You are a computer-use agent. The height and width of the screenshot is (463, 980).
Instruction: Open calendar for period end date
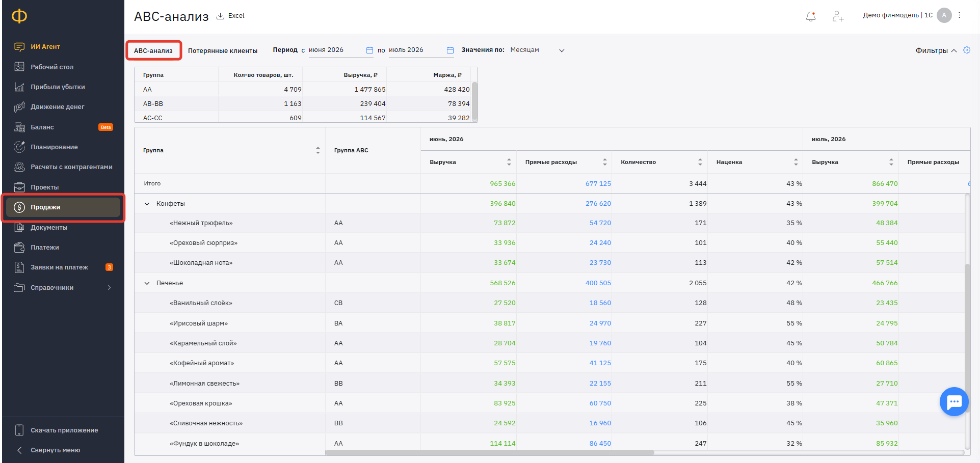pyautogui.click(x=450, y=50)
